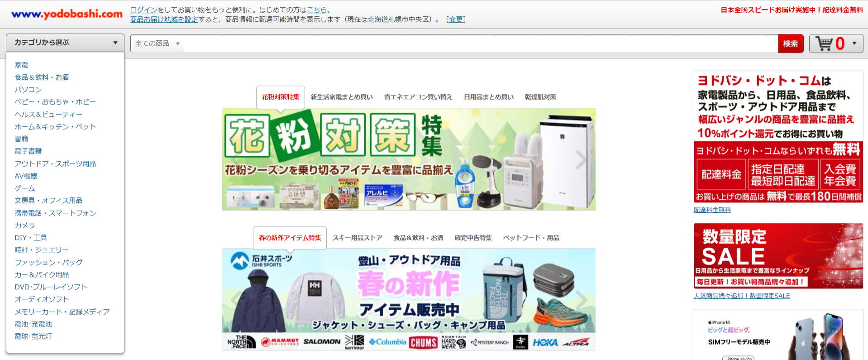Select ゲーム category

25,188
